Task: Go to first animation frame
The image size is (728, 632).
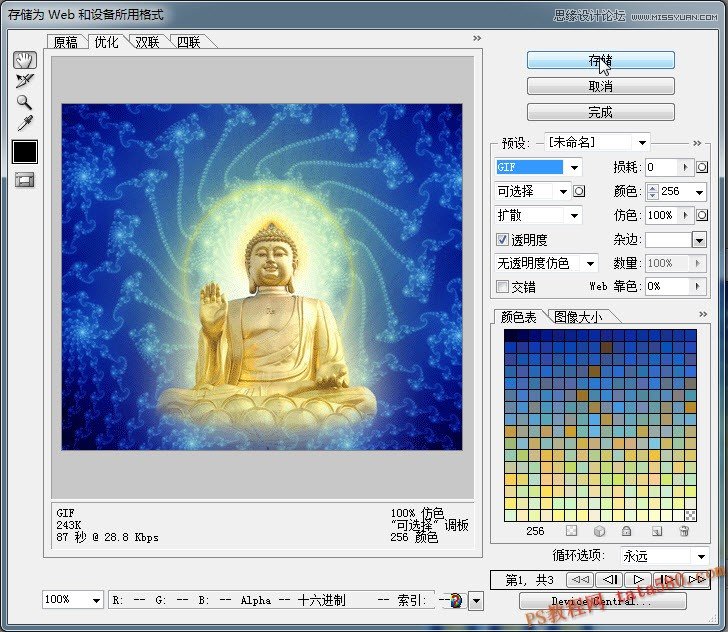Action: tap(580, 580)
